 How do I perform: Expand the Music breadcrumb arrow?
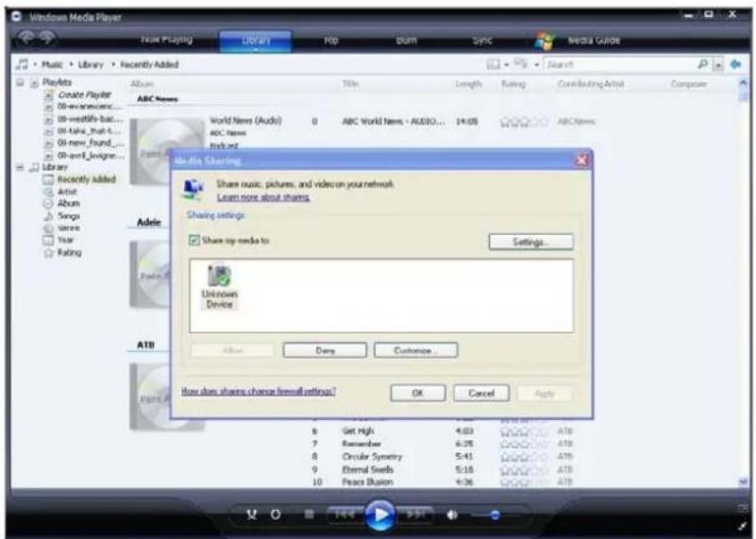click(71, 64)
